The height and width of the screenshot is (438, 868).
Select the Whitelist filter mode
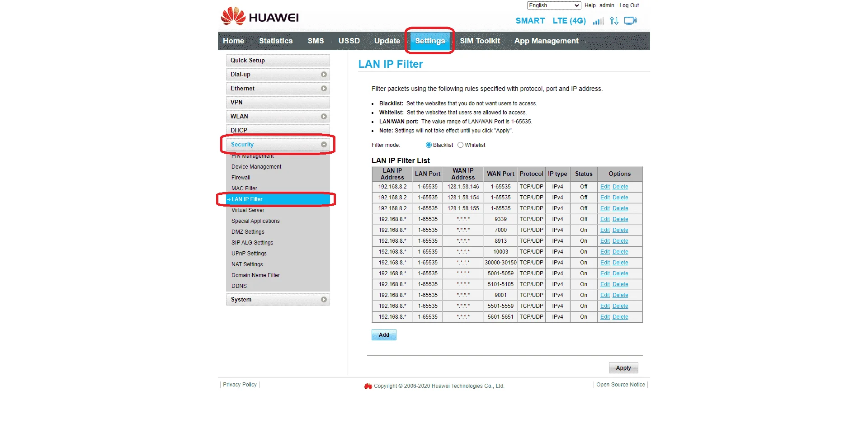pos(460,145)
